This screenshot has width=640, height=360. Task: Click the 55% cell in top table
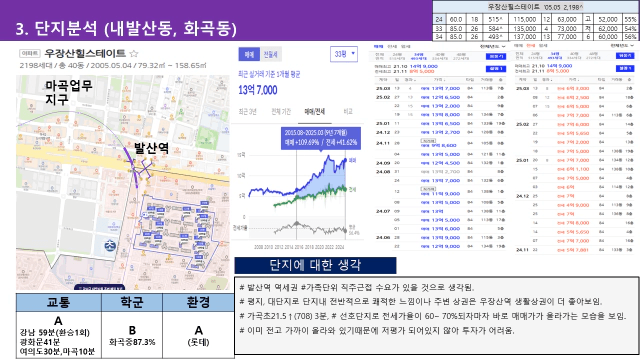click(x=630, y=20)
